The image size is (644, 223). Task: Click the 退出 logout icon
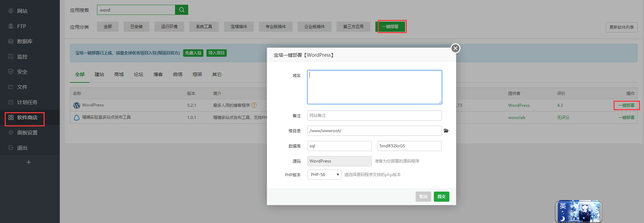pyautogui.click(x=11, y=148)
